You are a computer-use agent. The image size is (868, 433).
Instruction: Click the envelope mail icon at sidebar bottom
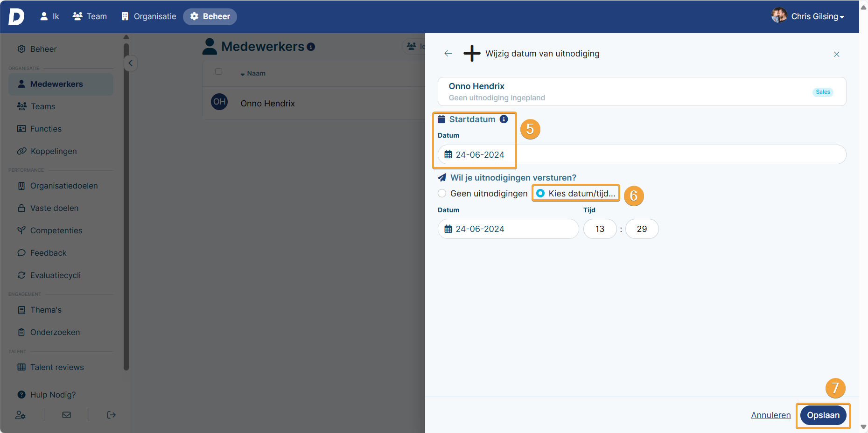click(67, 415)
